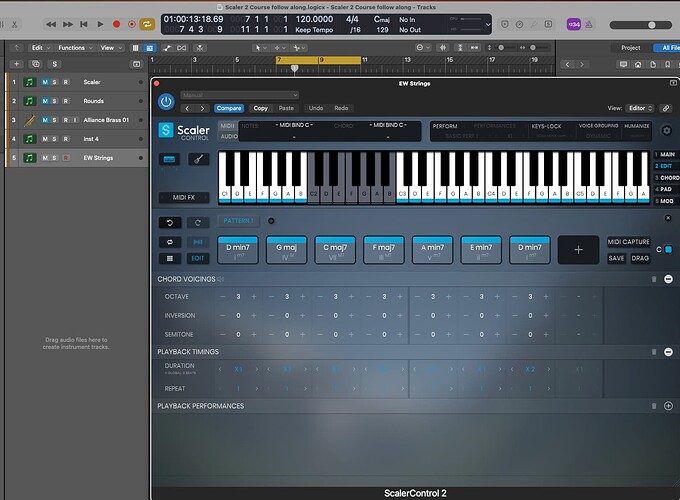
Task: Click the Scaler undo arrow icon
Action: (x=170, y=223)
